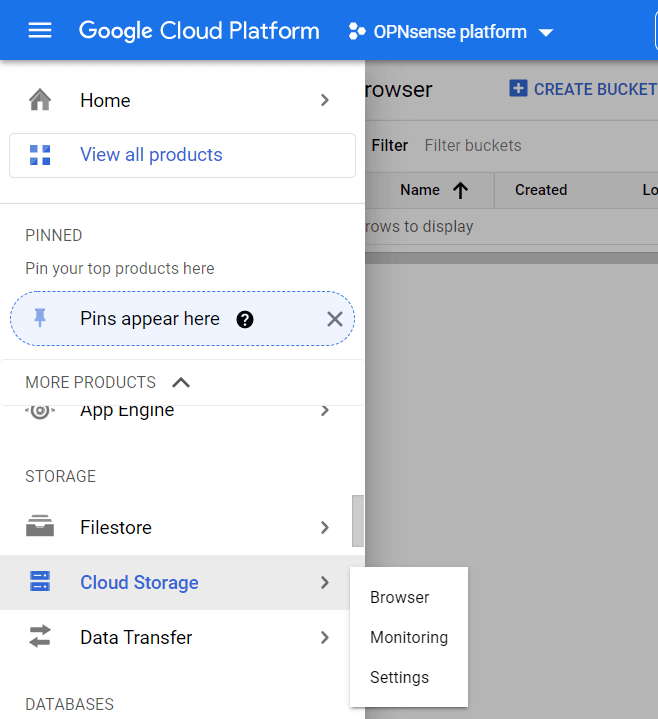Toggle the Name sort direction arrow
This screenshot has height=719, width=658.
click(x=460, y=190)
